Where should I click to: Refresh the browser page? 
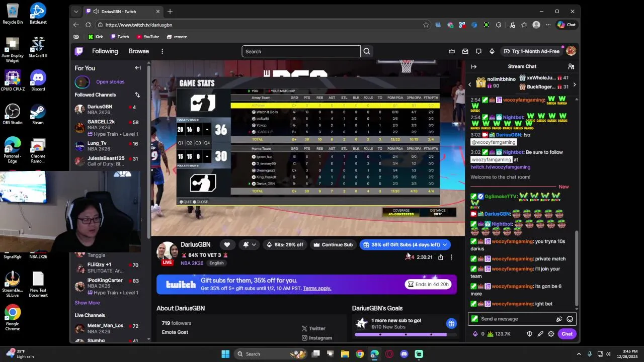(88, 25)
